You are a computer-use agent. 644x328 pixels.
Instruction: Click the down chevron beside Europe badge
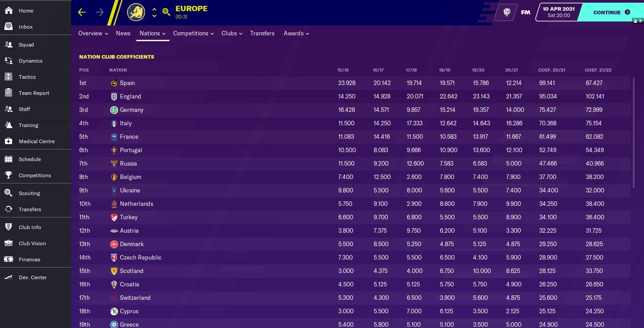154,16
